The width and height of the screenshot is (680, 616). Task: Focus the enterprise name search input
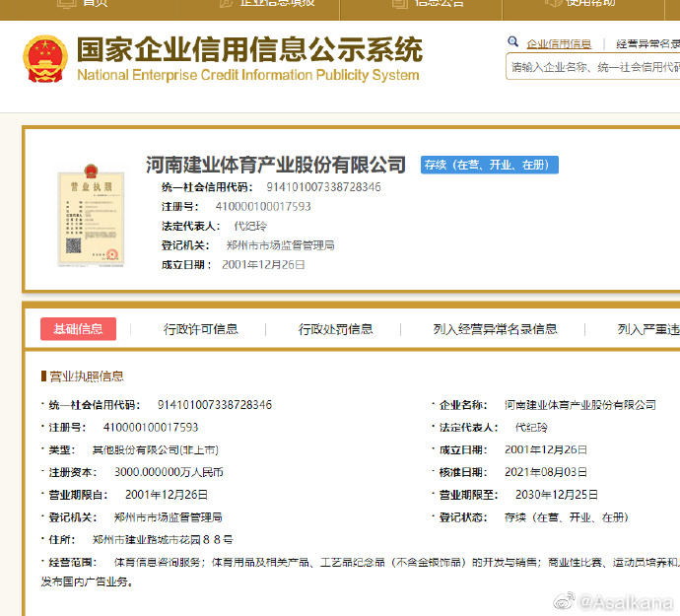(593, 67)
